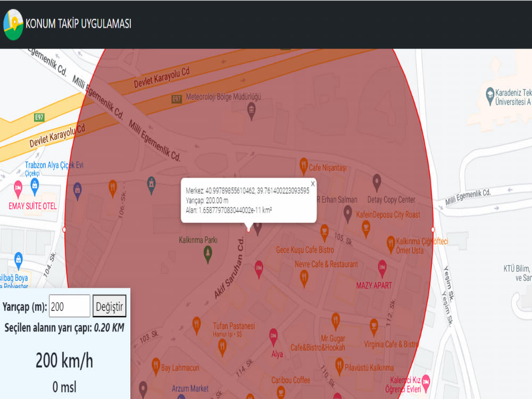
Task: Select the Kalkınma Çiğköfteci Ömer Usta pin
Action: pos(391,245)
